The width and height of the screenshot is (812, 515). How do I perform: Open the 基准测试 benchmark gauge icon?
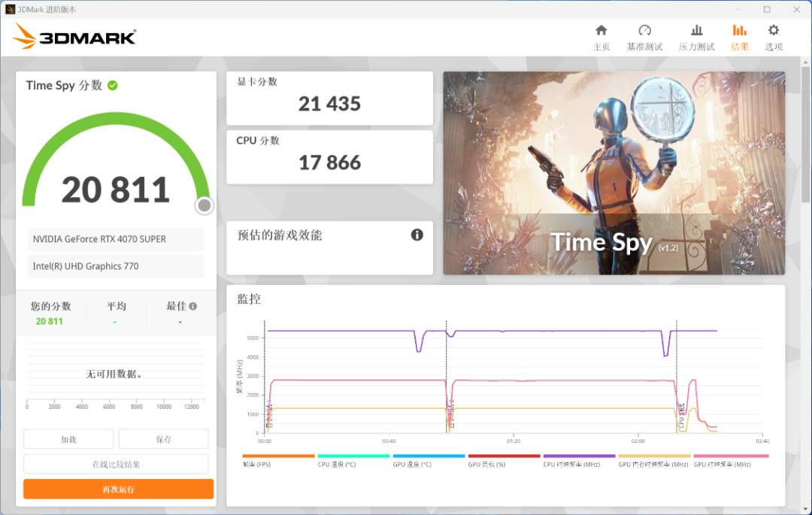[x=644, y=30]
